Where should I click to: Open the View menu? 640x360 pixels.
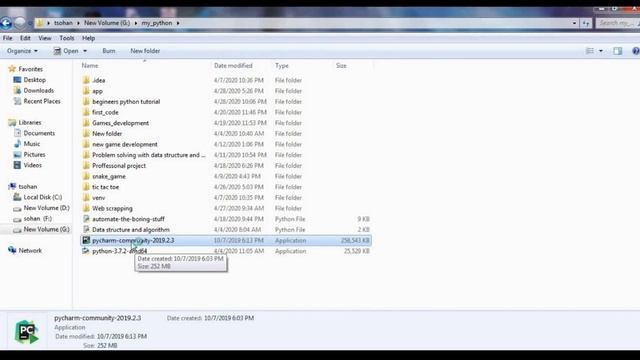[44, 38]
